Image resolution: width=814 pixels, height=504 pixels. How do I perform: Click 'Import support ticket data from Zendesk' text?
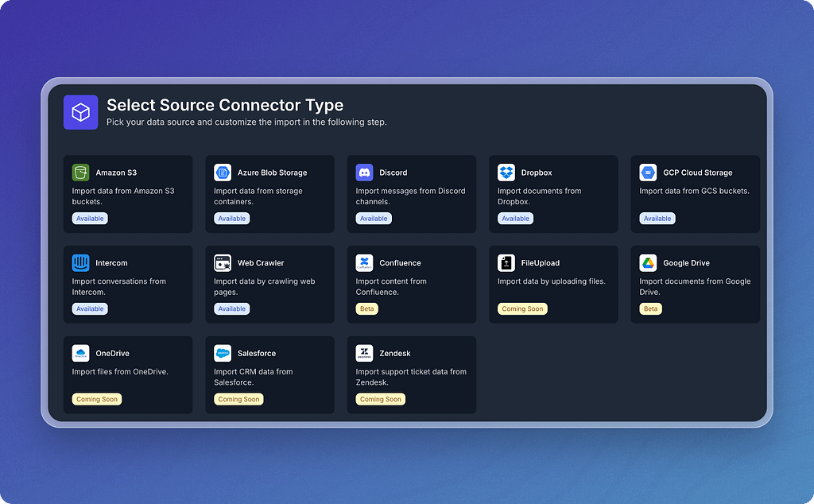411,377
